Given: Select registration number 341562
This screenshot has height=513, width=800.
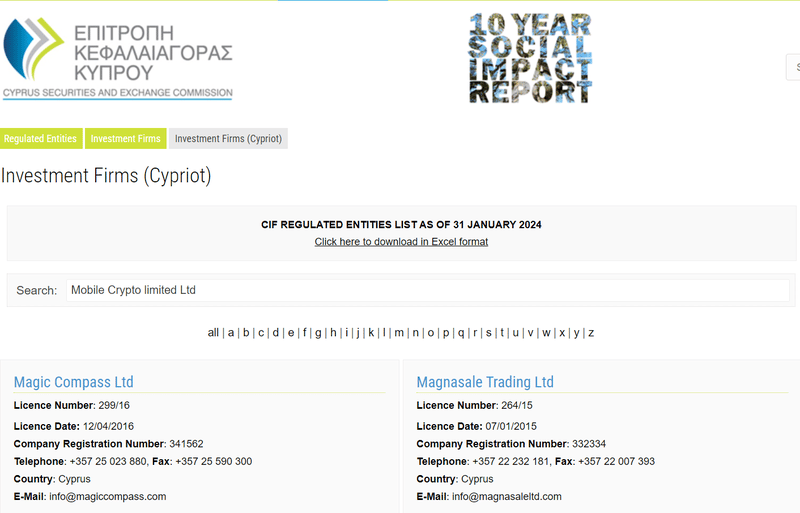Looking at the screenshot, I should (186, 444).
